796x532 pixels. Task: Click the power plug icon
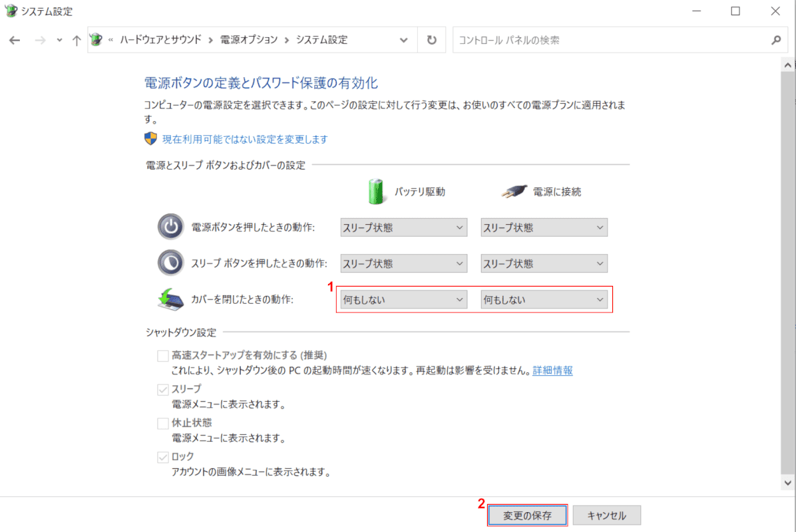click(514, 192)
